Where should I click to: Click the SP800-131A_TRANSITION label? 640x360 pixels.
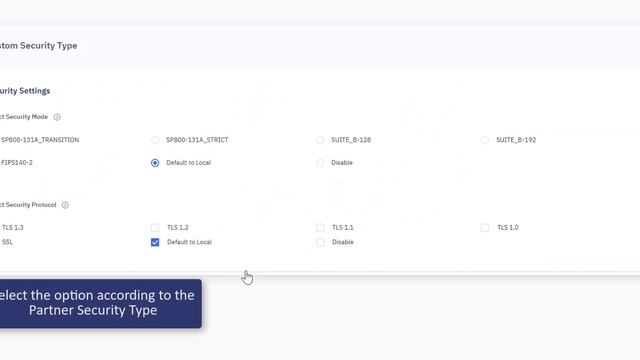(40, 140)
